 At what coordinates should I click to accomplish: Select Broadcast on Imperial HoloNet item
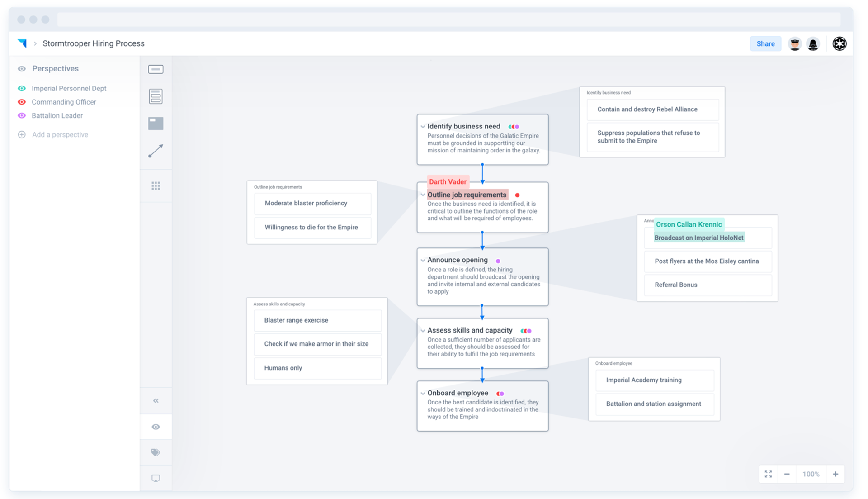(x=708, y=238)
